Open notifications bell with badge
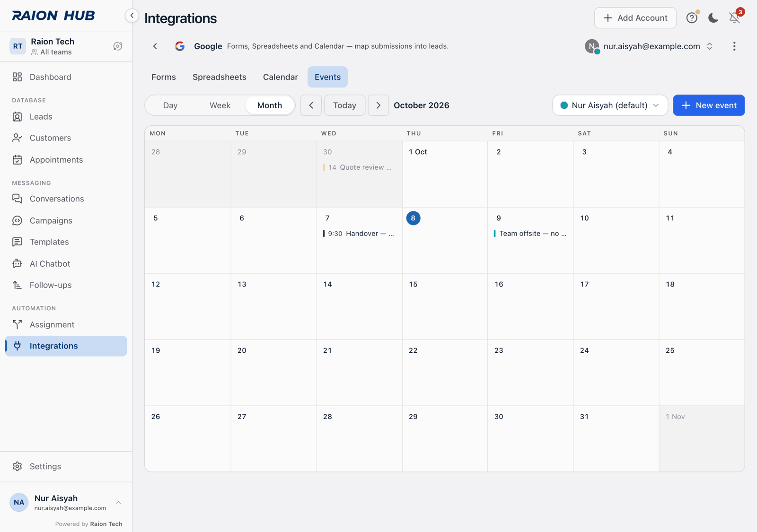The height and width of the screenshot is (532, 757). tap(735, 17)
